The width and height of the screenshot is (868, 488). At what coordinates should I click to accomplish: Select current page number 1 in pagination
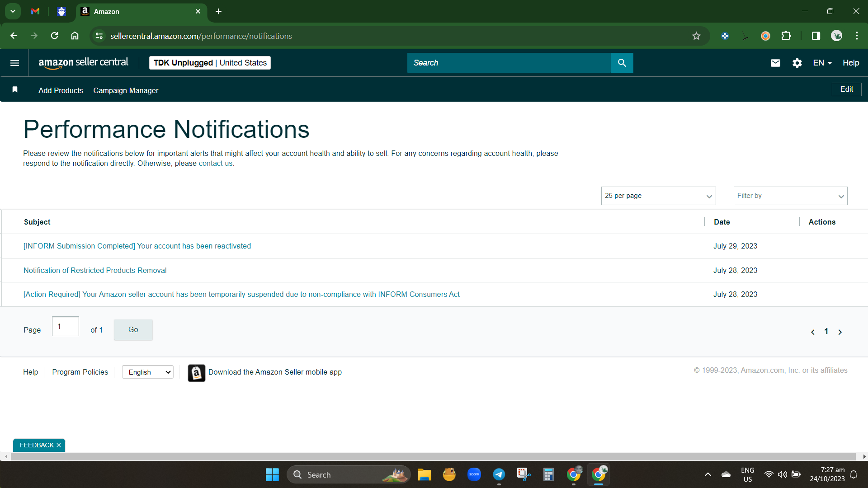point(826,332)
